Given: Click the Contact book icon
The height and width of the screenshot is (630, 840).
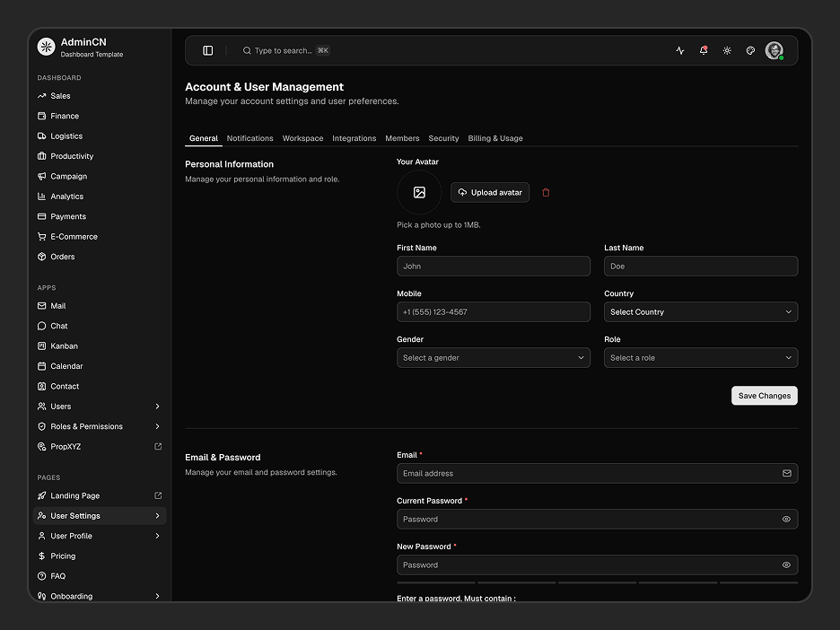Looking at the screenshot, I should click(x=42, y=386).
